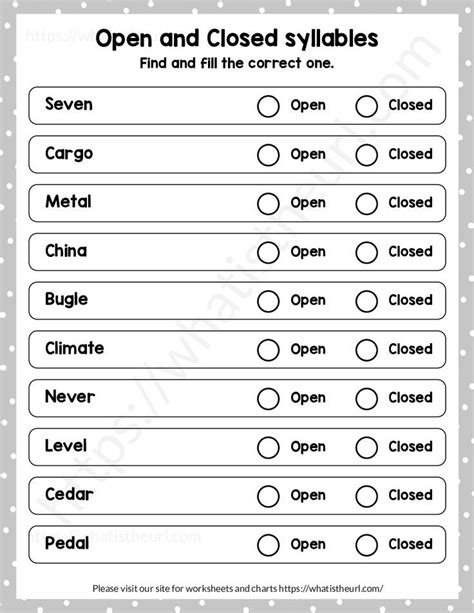Mark Climate as Open
This screenshot has width=474, height=613.
[x=268, y=350]
